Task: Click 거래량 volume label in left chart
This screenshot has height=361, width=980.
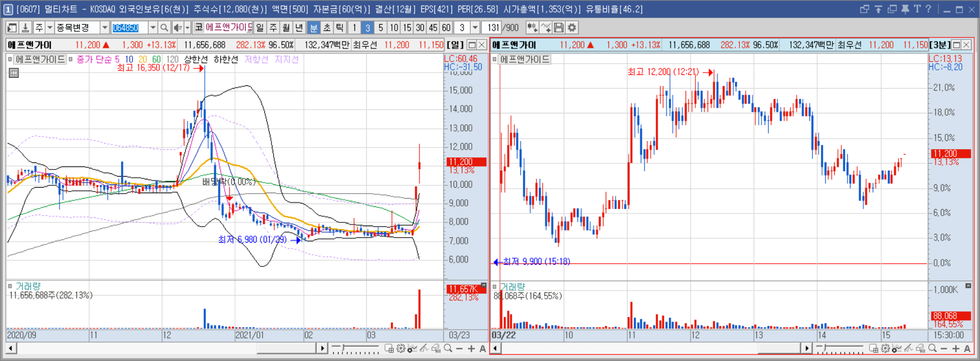Action: coord(28,286)
